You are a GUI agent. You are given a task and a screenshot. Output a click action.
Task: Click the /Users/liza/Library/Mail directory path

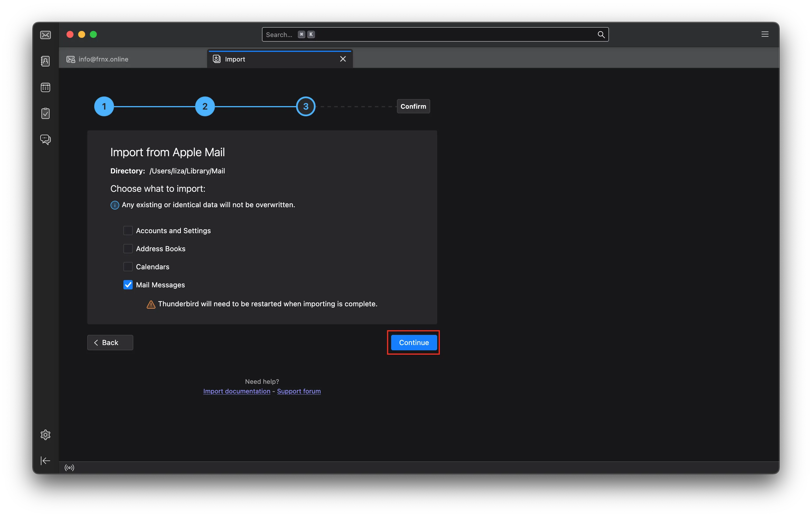[187, 171]
